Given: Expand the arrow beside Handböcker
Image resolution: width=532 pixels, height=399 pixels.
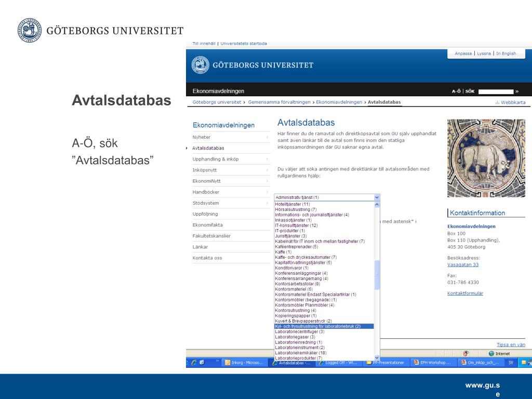Looking at the screenshot, I should pyautogui.click(x=268, y=192).
